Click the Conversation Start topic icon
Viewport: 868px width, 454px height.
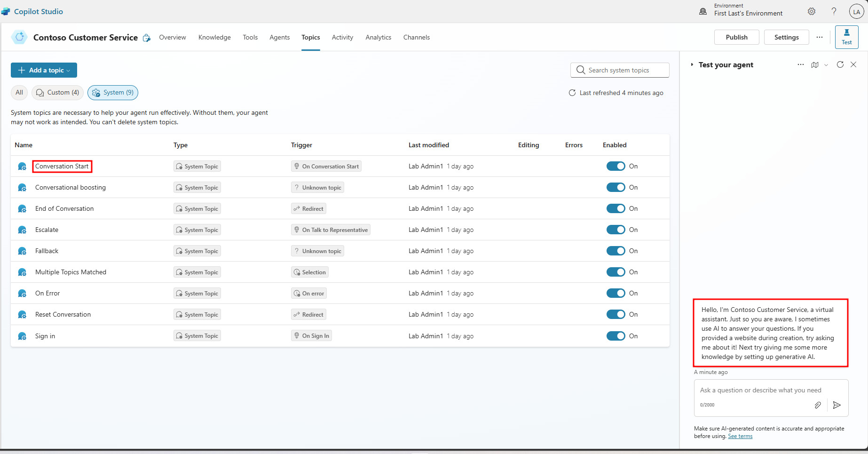(22, 166)
